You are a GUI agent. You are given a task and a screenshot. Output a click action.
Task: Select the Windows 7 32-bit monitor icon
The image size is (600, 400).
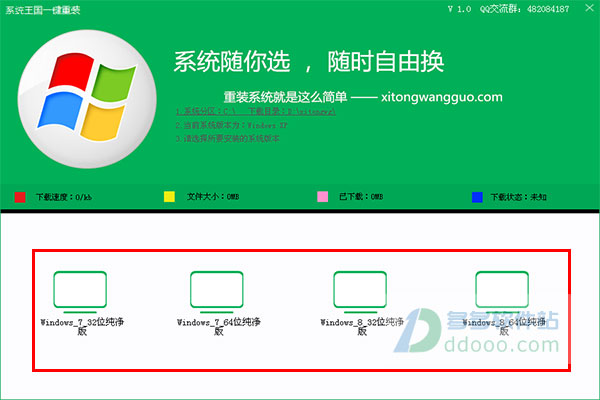click(80, 289)
